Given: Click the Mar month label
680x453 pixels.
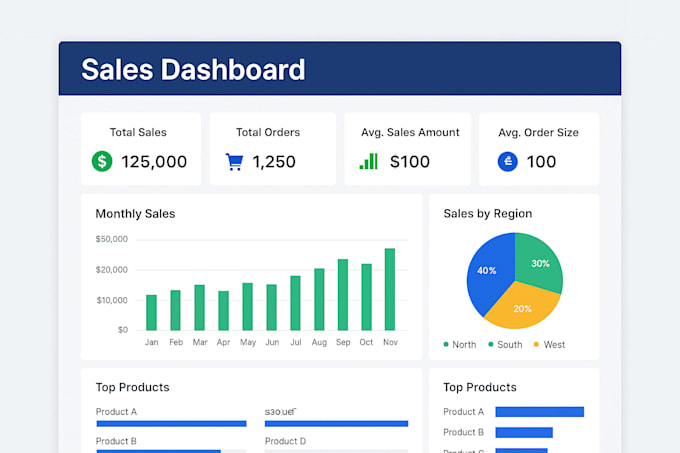Looking at the screenshot, I should tap(200, 342).
